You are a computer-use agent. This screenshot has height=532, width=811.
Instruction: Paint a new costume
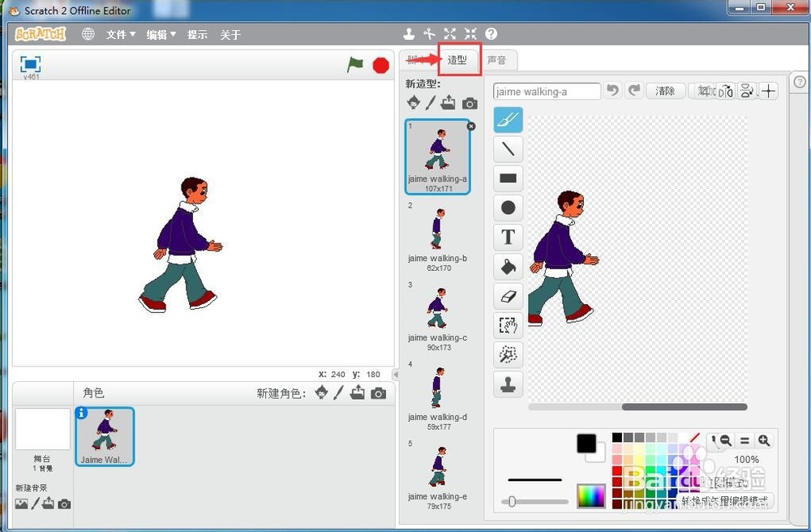click(431, 103)
